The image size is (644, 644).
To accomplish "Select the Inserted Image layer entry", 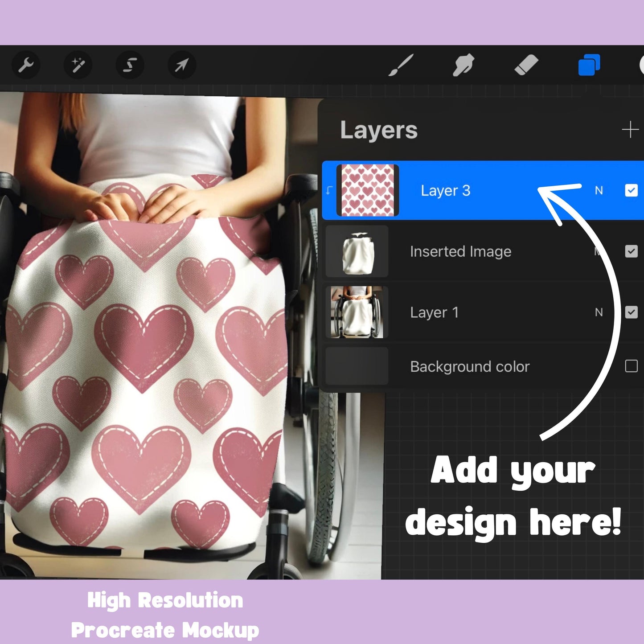I will 460,251.
